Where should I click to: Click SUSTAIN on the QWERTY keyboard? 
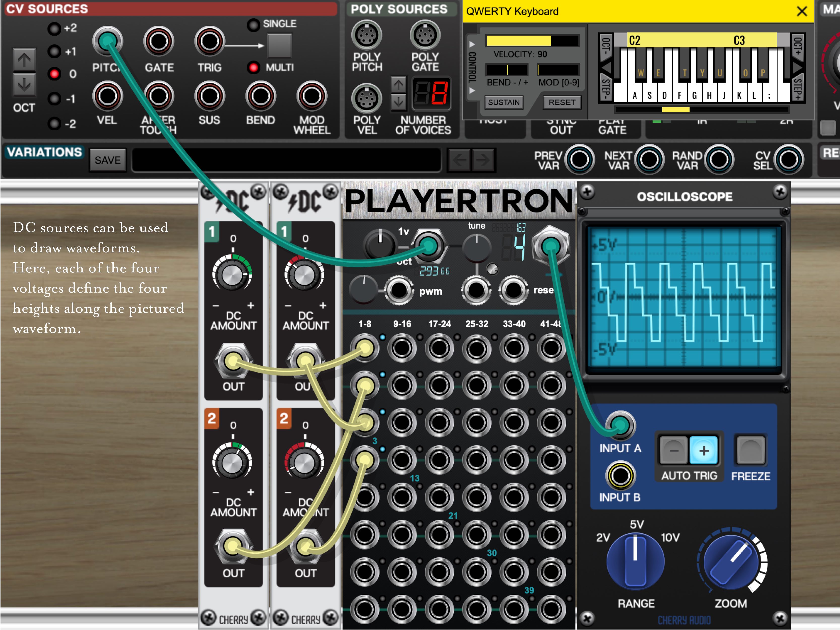[x=504, y=102]
